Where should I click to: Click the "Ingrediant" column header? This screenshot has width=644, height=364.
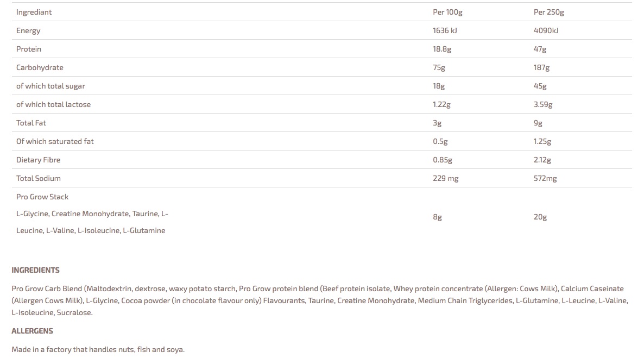(x=34, y=12)
